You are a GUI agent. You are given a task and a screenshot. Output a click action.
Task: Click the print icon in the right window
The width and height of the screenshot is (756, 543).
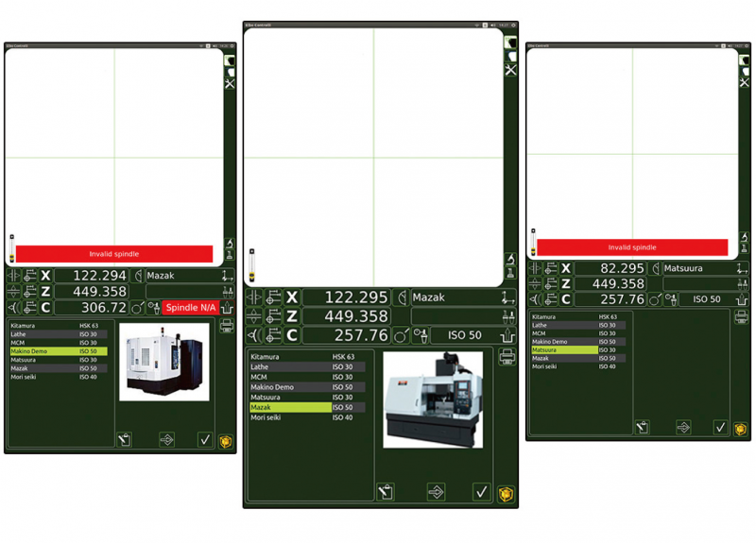(x=741, y=316)
